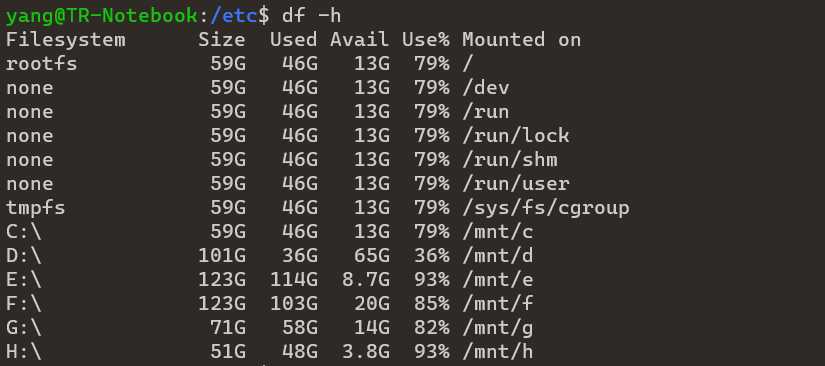The height and width of the screenshot is (366, 825).
Task: Select the Filesystem column header
Action: coord(66,40)
